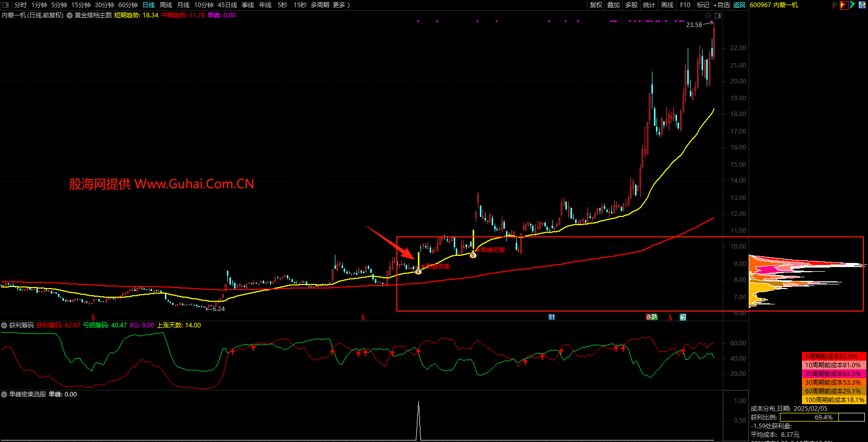Click the 30周期前成本53.3% orange swatch
Viewport: 868px width, 442px height.
(834, 383)
